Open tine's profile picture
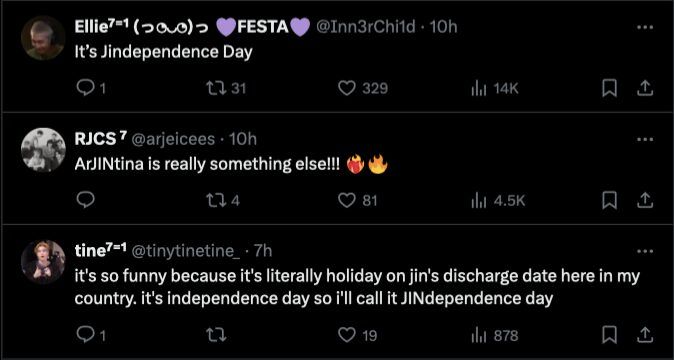This screenshot has width=674, height=360. pos(43,262)
